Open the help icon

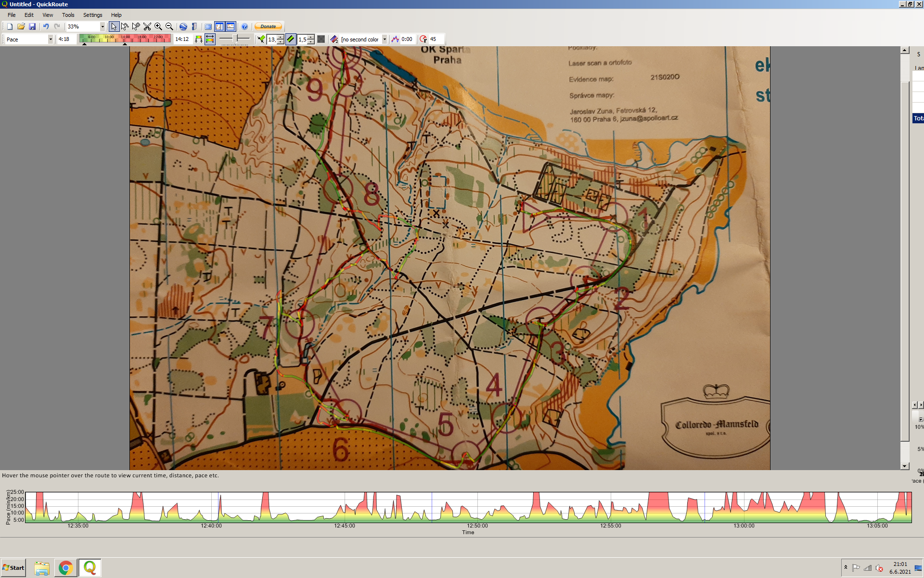coord(244,26)
